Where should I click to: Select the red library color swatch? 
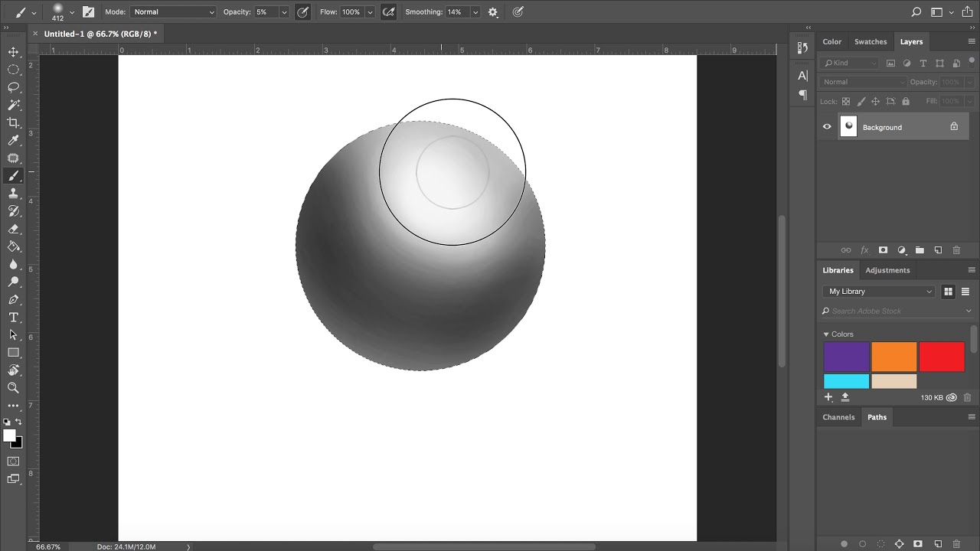[942, 357]
